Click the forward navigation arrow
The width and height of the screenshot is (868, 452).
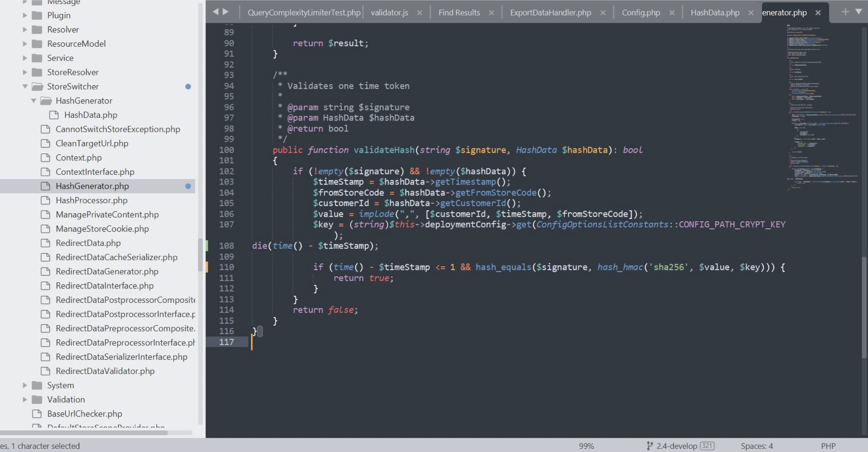[x=225, y=12]
